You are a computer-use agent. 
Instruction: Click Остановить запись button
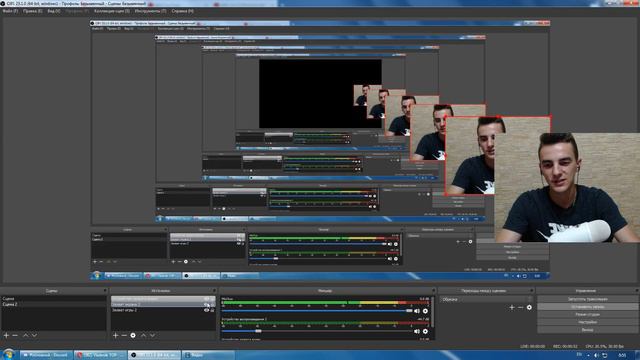(587, 307)
